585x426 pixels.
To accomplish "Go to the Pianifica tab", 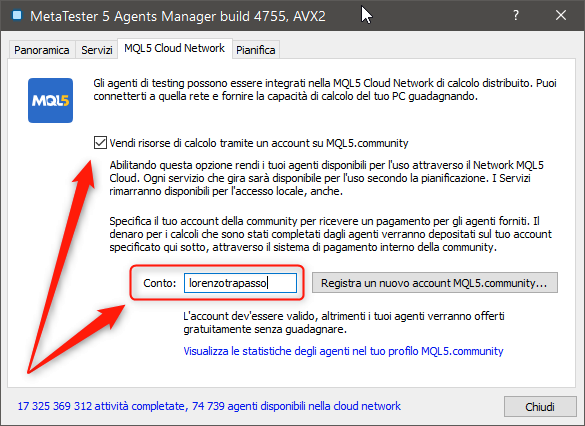I will click(256, 50).
